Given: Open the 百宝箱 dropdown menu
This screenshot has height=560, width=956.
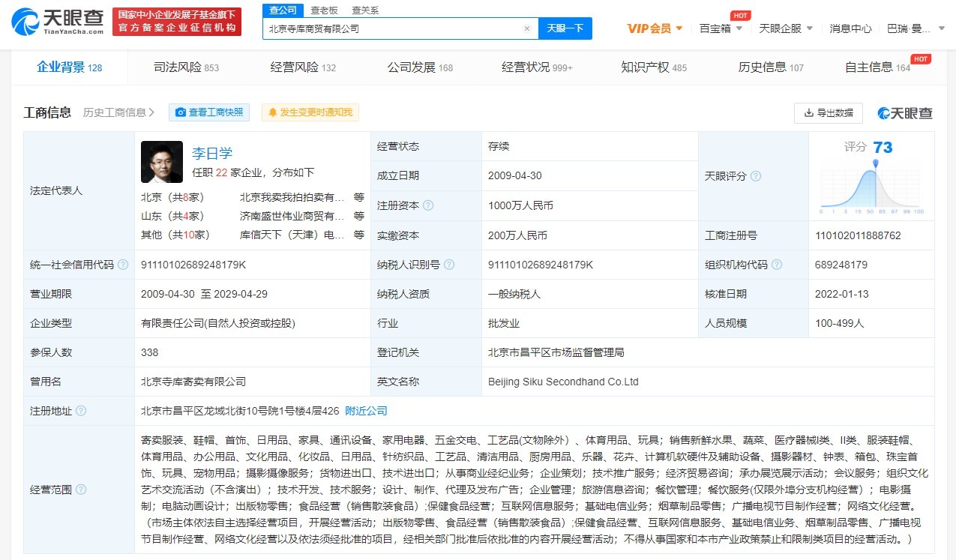Looking at the screenshot, I should tap(721, 28).
